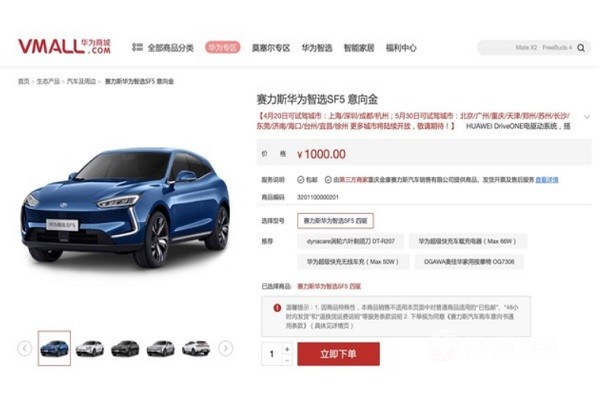
Task: Open the 莫塞尔专区 menu item
Action: pos(271,48)
